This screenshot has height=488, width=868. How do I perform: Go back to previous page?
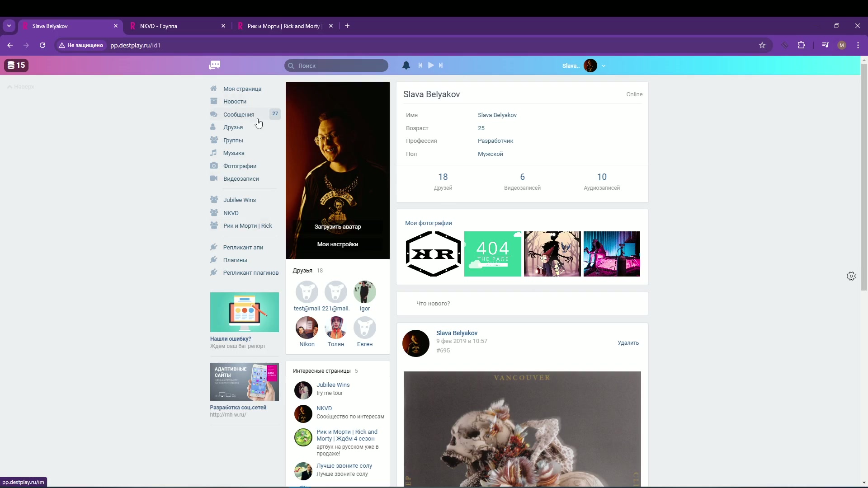coord(10,45)
